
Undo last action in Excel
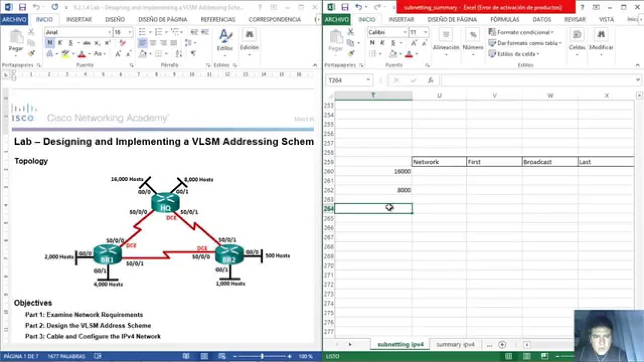pos(359,7)
